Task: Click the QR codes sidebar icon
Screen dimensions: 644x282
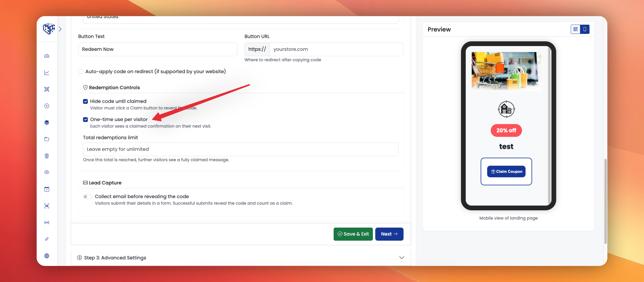Action: click(x=47, y=89)
